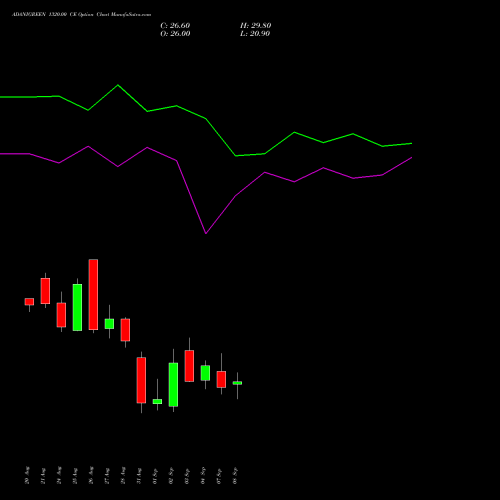This screenshot has height=500, width=500.
Task: Select the 24 Aug date label
Action: [x=59, y=476]
